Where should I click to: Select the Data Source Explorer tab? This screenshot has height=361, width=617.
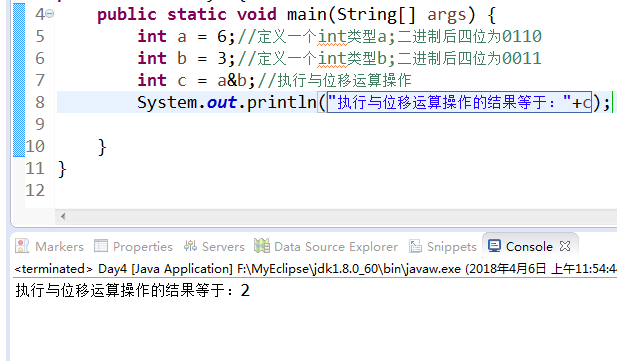pos(326,246)
